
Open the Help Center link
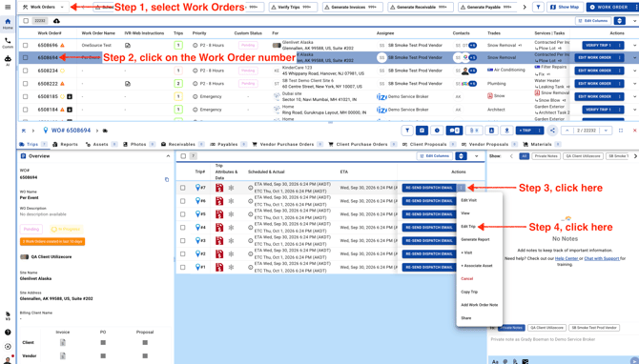567,258
